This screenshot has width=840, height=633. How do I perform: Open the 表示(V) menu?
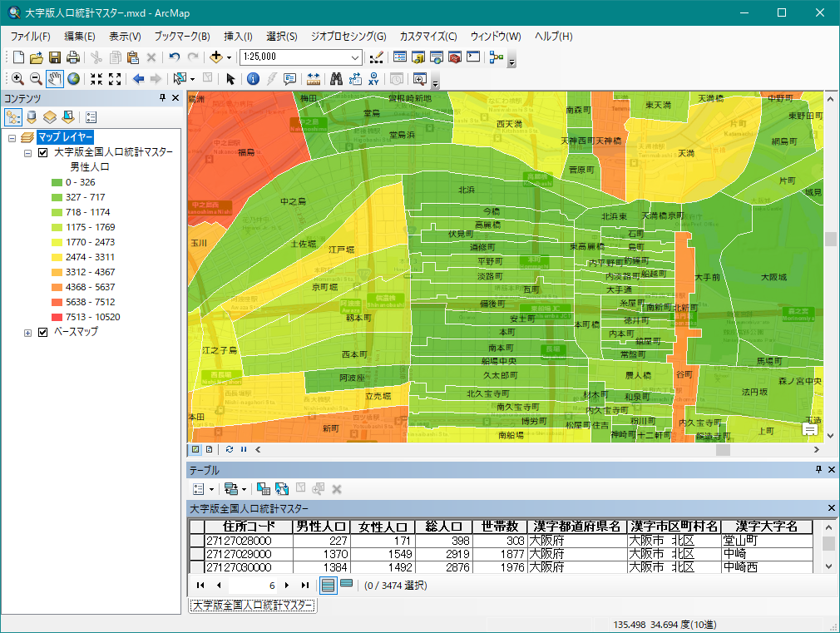pyautogui.click(x=125, y=37)
